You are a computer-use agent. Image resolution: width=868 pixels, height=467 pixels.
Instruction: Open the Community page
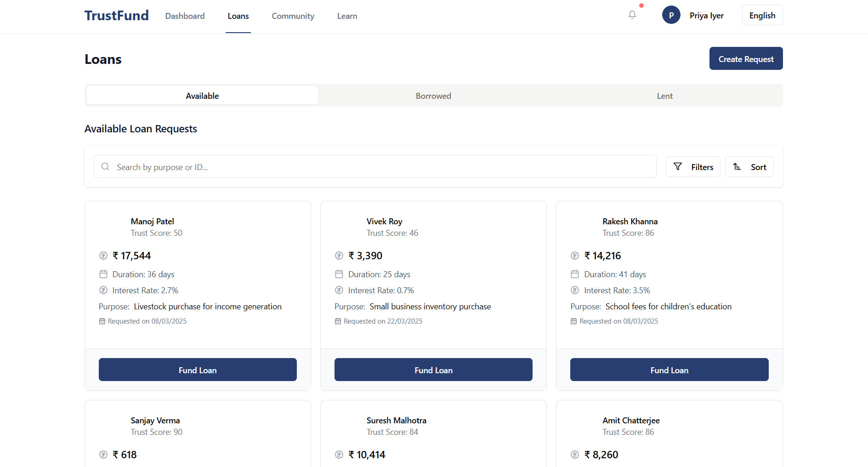(x=293, y=16)
